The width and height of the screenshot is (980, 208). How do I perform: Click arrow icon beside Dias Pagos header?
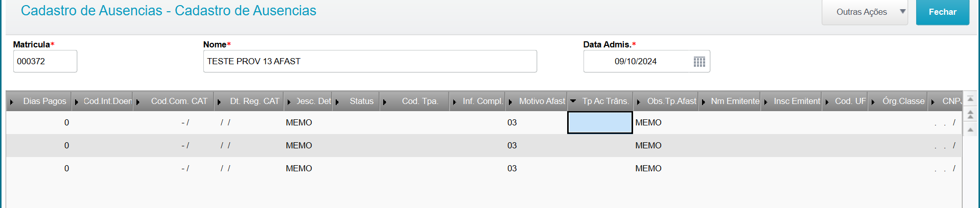point(12,102)
